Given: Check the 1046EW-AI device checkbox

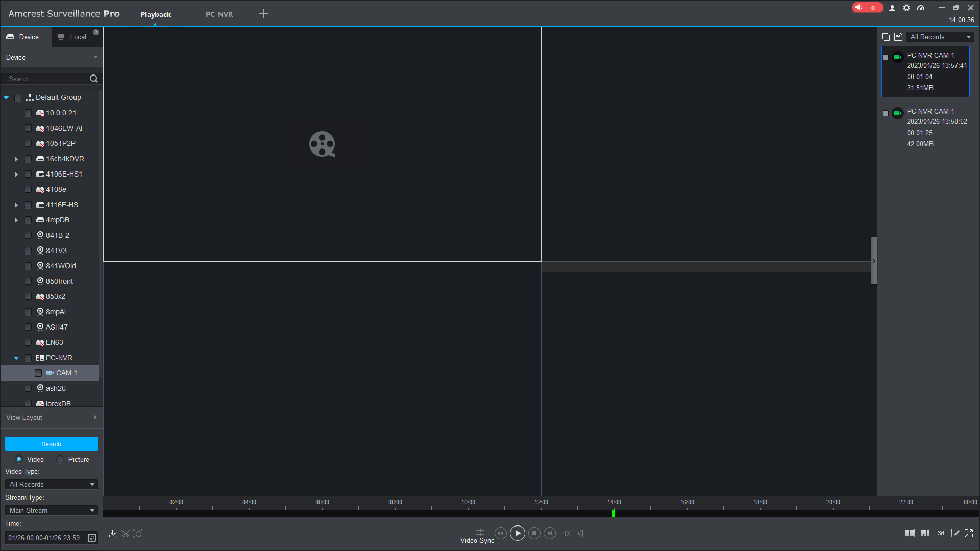Looking at the screenshot, I should click(x=28, y=128).
